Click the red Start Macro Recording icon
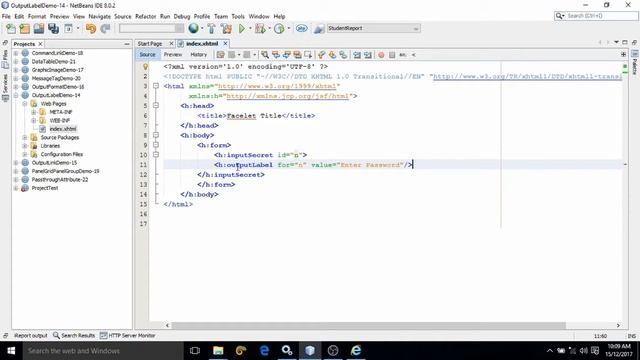 (x=381, y=55)
